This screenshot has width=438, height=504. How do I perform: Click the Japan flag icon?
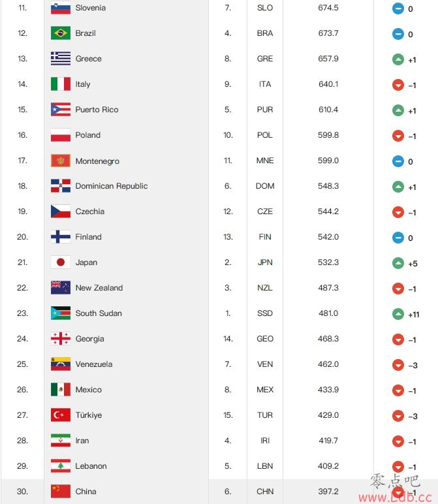tap(61, 262)
